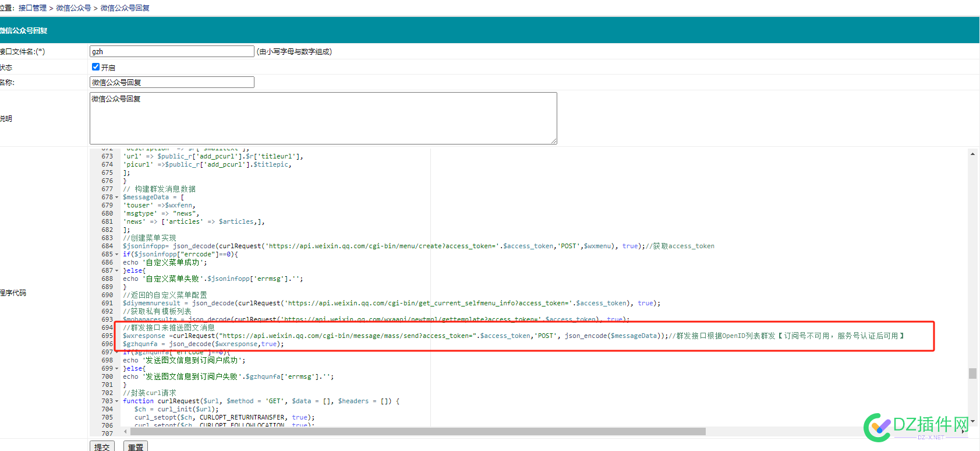Focus the 名称 input field
The image size is (980, 451).
(x=172, y=82)
